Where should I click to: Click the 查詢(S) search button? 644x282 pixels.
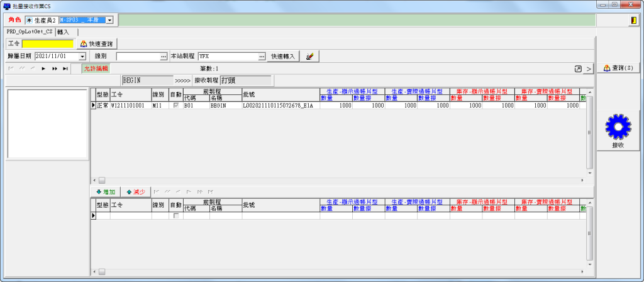click(618, 68)
